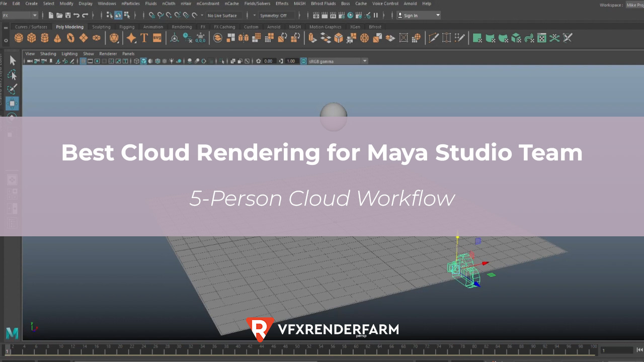
Task: Switch to the Sculpting shelf tab
Action: click(101, 27)
